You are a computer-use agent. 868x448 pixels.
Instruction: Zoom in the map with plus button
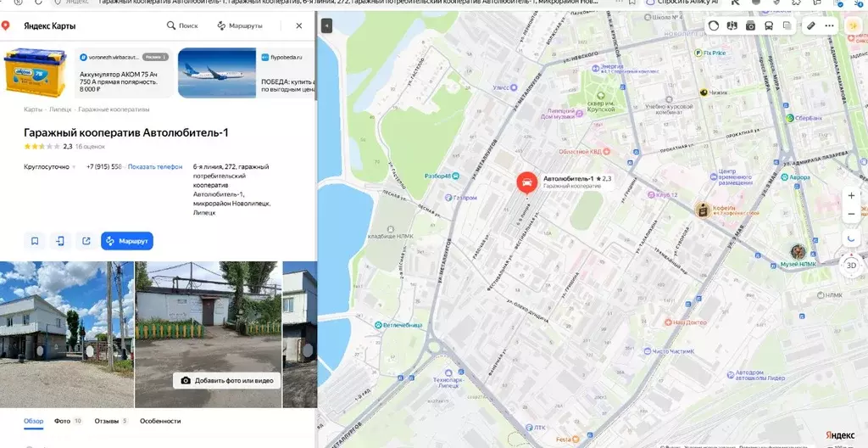click(851, 196)
